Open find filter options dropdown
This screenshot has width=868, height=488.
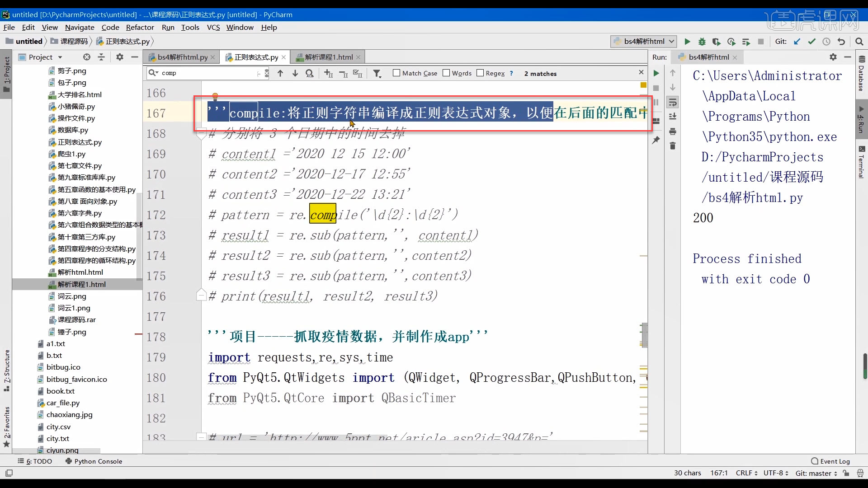377,73
